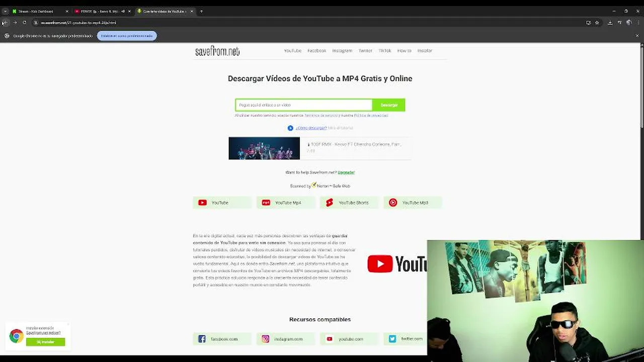Viewport: 644px width, 362px height.
Task: Open the Términos de servicio link
Action: click(321, 116)
